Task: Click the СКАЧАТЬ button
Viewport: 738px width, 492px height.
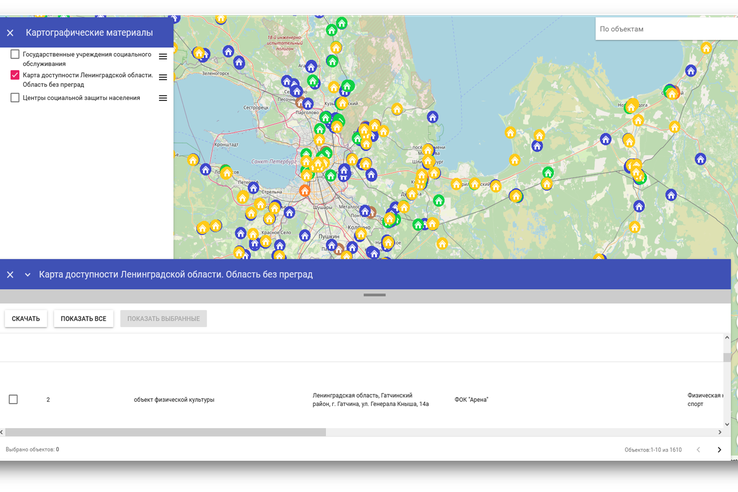Action: 26,319
